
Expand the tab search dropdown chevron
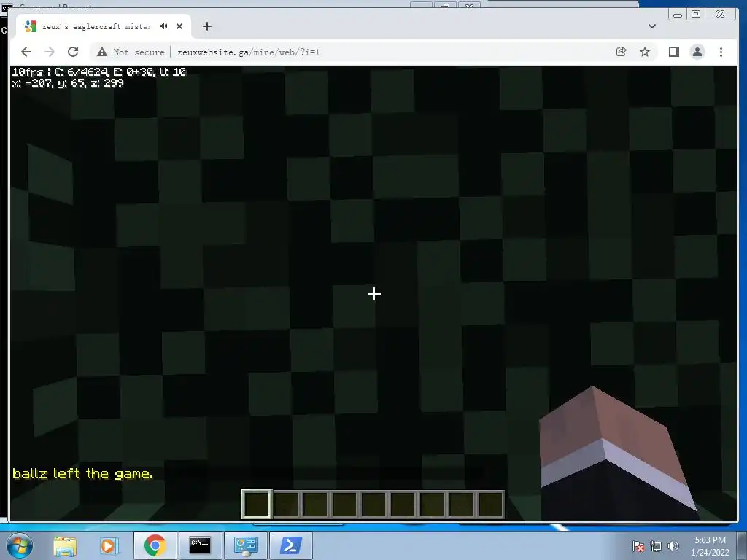(652, 26)
